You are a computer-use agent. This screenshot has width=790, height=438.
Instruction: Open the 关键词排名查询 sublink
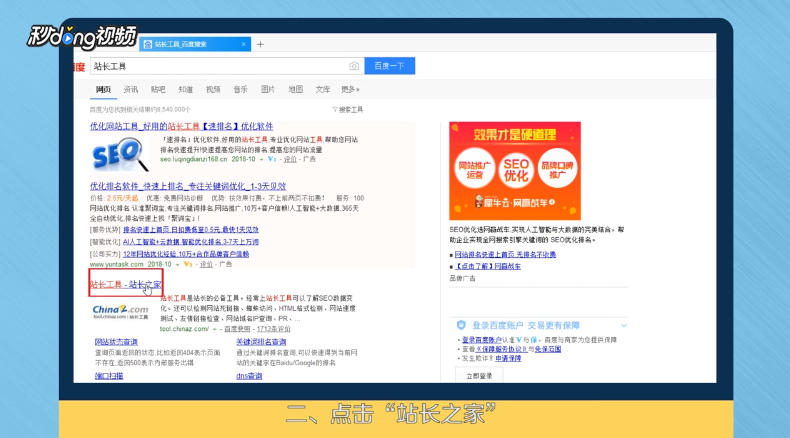pyautogui.click(x=261, y=342)
